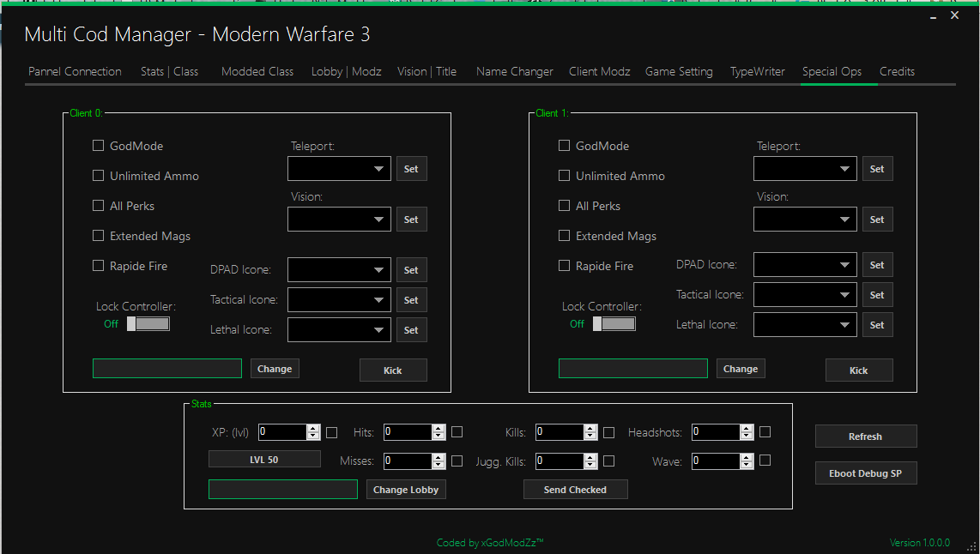Toggle Lock Controller switch for Client 0

click(x=148, y=323)
